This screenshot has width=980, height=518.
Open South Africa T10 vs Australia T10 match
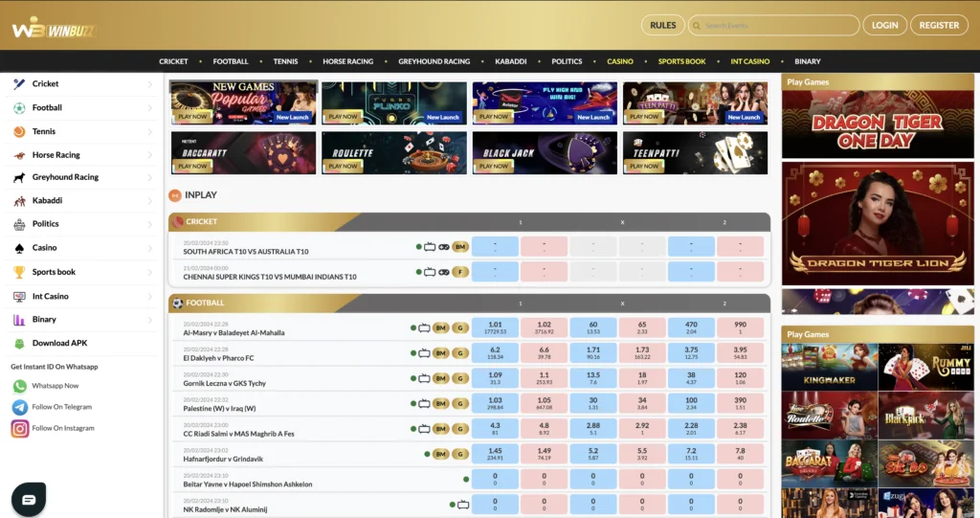pos(246,252)
